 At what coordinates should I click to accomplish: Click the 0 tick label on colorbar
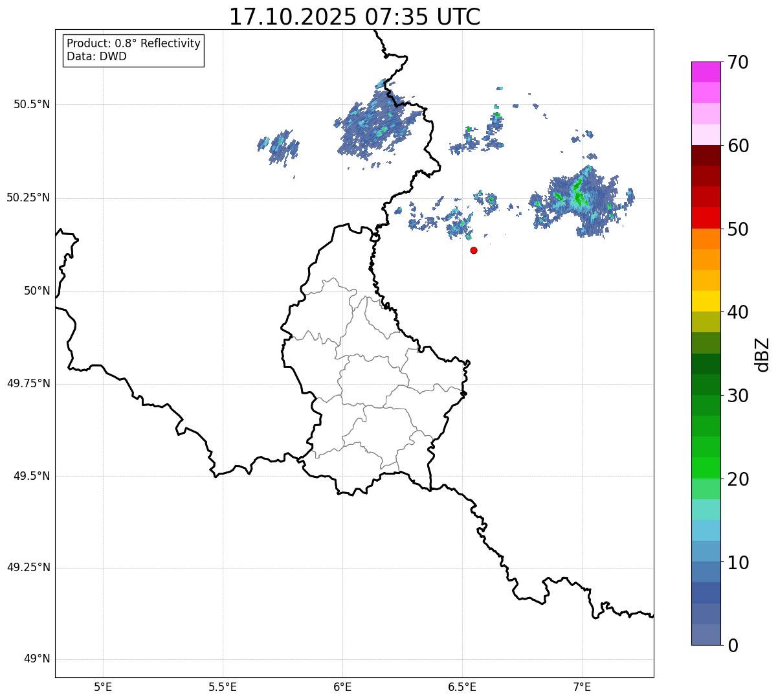click(x=732, y=646)
